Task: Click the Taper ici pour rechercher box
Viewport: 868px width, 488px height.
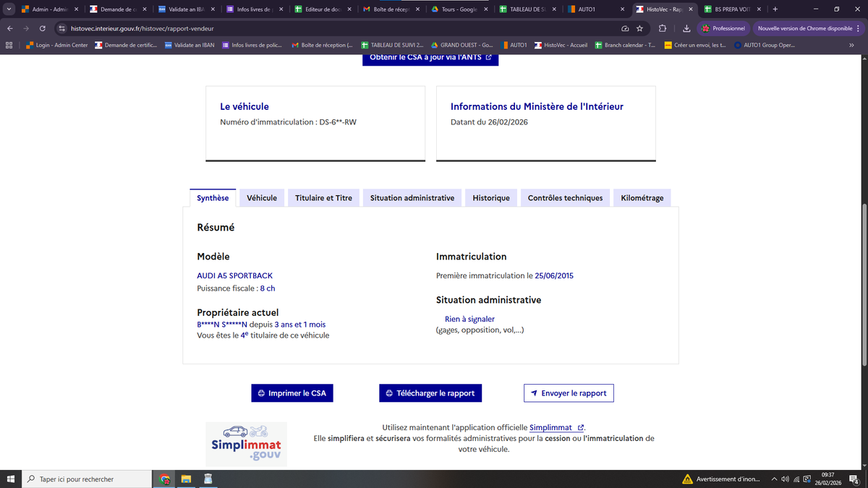Action: click(87, 479)
